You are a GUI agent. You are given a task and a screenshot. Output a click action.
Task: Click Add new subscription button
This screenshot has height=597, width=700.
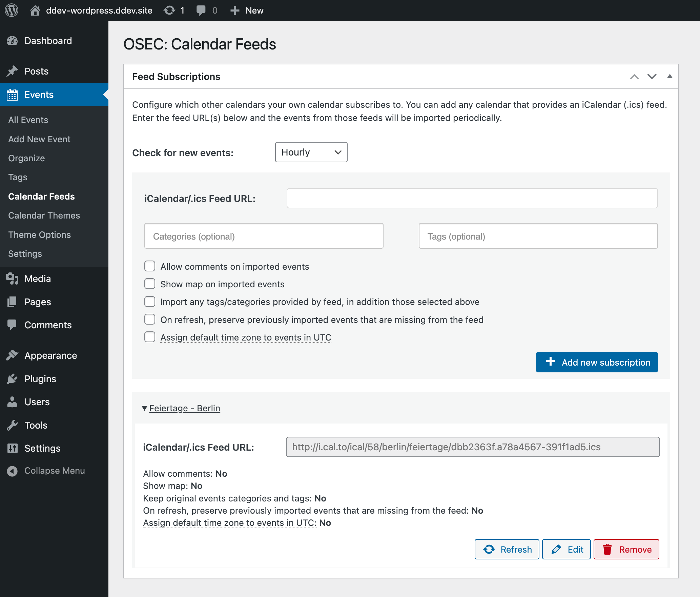(597, 362)
